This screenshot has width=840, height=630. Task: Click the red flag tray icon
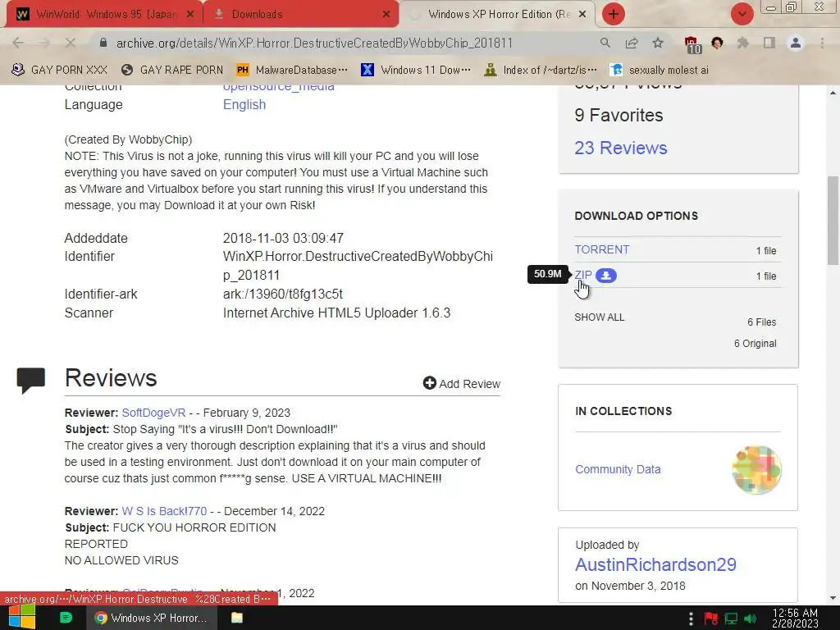coord(711,619)
